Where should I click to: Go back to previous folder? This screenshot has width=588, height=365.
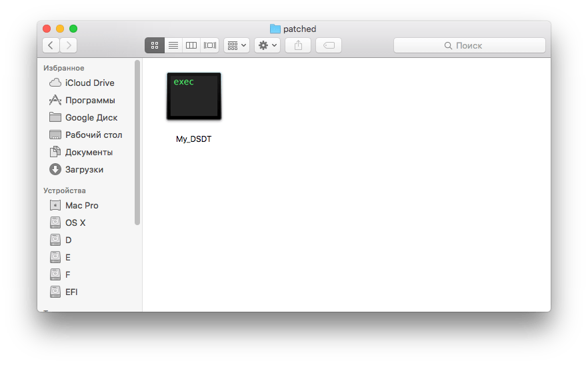tap(51, 45)
